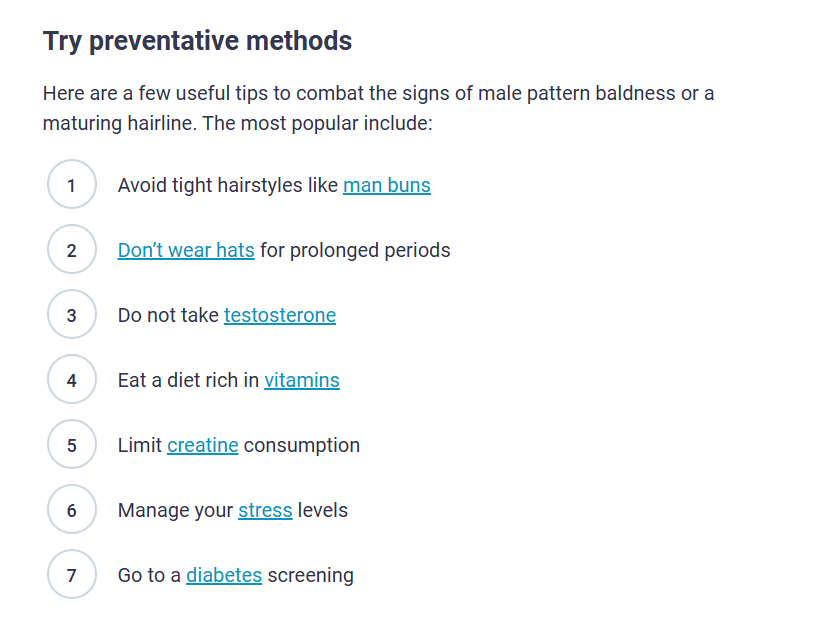The height and width of the screenshot is (629, 817).
Task: Click the "testosterone" hyperlink
Action: point(280,315)
